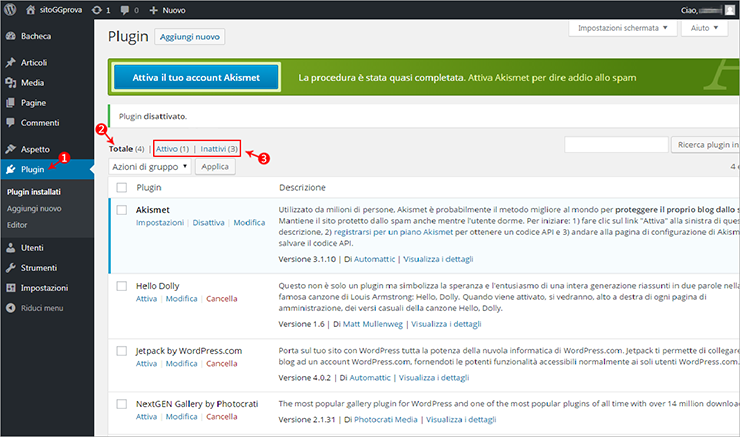740x437 pixels.
Task: Click the Applica button
Action: pos(215,167)
